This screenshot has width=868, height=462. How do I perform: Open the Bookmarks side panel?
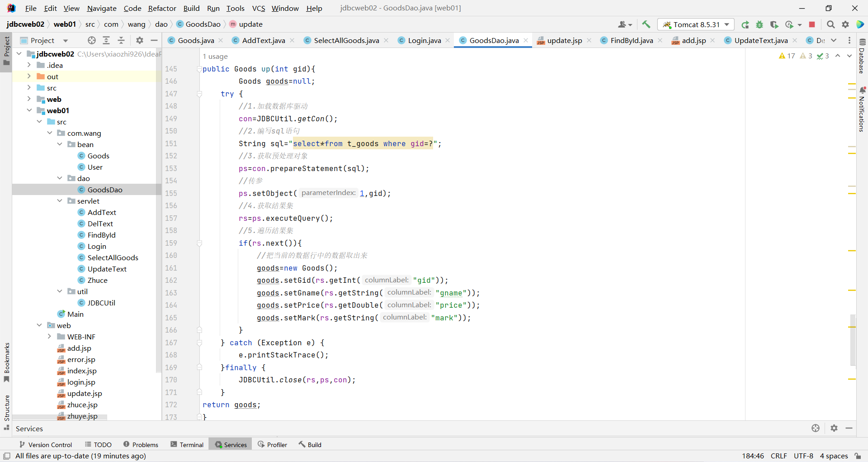pyautogui.click(x=6, y=362)
